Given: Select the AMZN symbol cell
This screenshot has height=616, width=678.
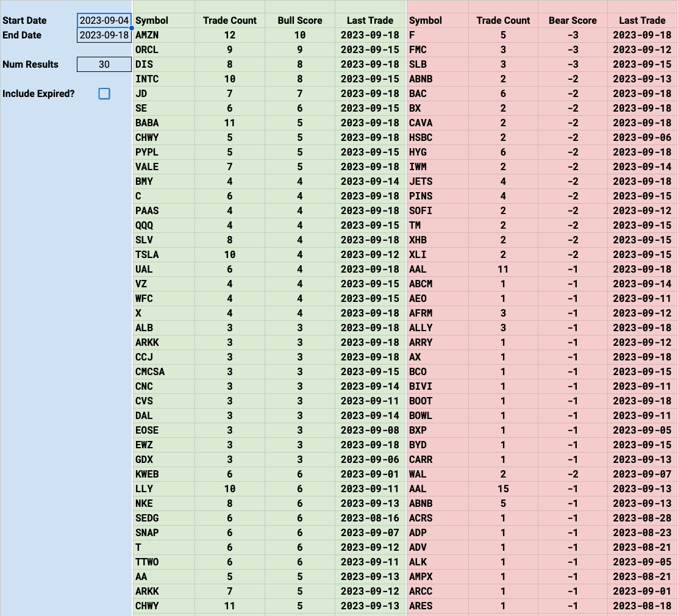Looking at the screenshot, I should [x=164, y=35].
